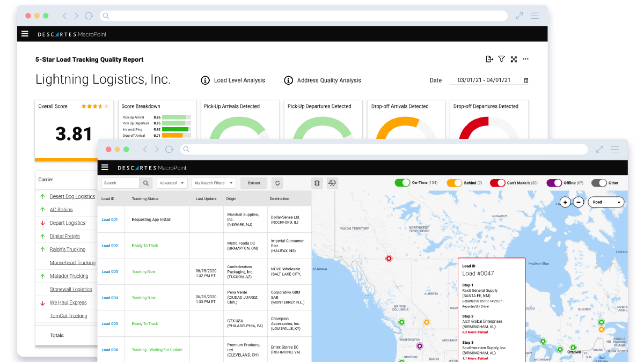Open the Ralph's Trucking carrier link
This screenshot has width=644, height=362.
pos(68,249)
